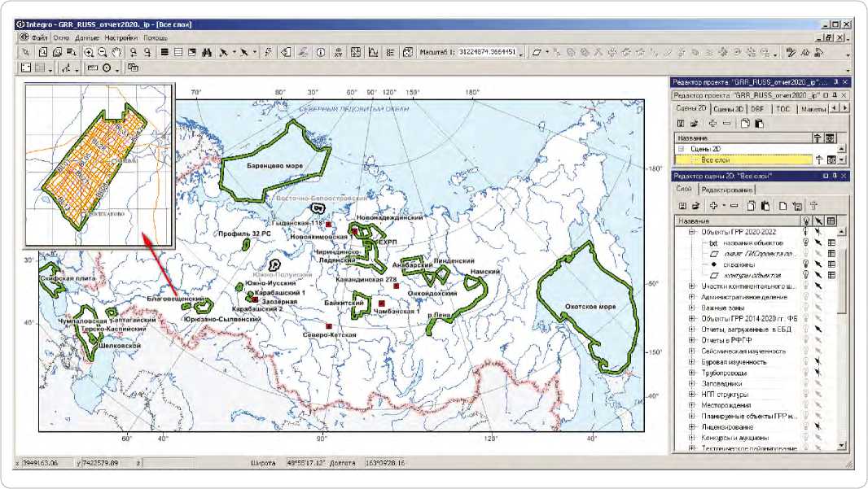Viewport: 868px width, 489px height.
Task: Click the paste icon in the scene editor toolbar
Action: [765, 206]
